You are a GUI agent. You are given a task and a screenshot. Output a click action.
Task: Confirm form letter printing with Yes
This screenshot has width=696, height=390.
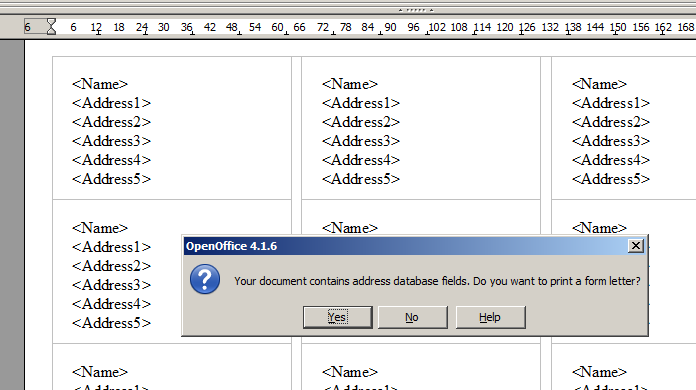338,317
